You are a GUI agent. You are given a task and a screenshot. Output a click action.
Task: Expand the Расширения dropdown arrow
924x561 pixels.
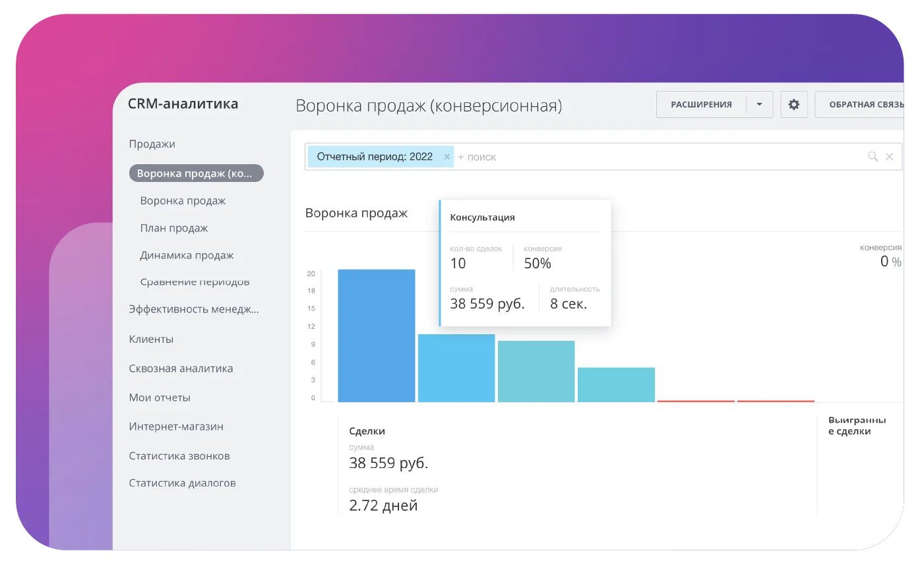759,105
